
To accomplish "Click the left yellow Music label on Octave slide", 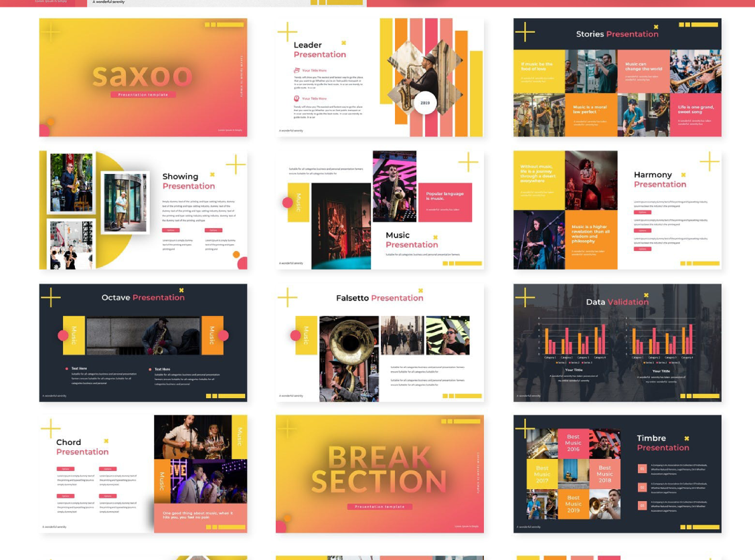I will click(x=74, y=335).
